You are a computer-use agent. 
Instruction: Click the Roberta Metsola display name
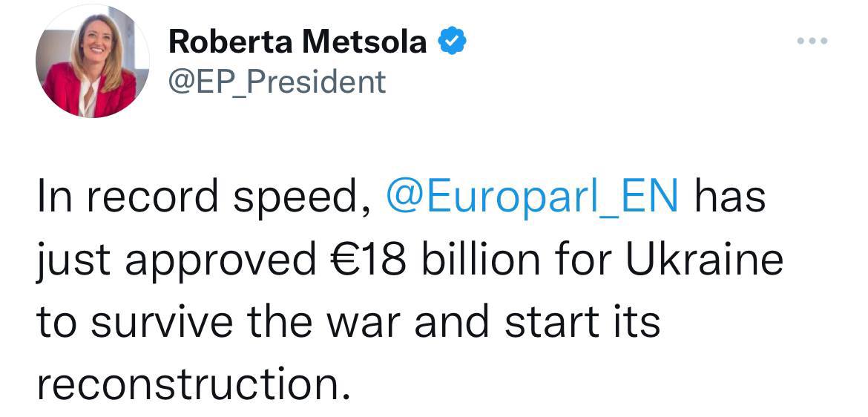297,42
